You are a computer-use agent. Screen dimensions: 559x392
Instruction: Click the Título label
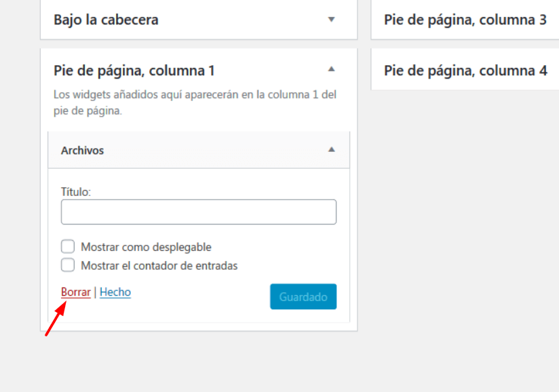[76, 192]
